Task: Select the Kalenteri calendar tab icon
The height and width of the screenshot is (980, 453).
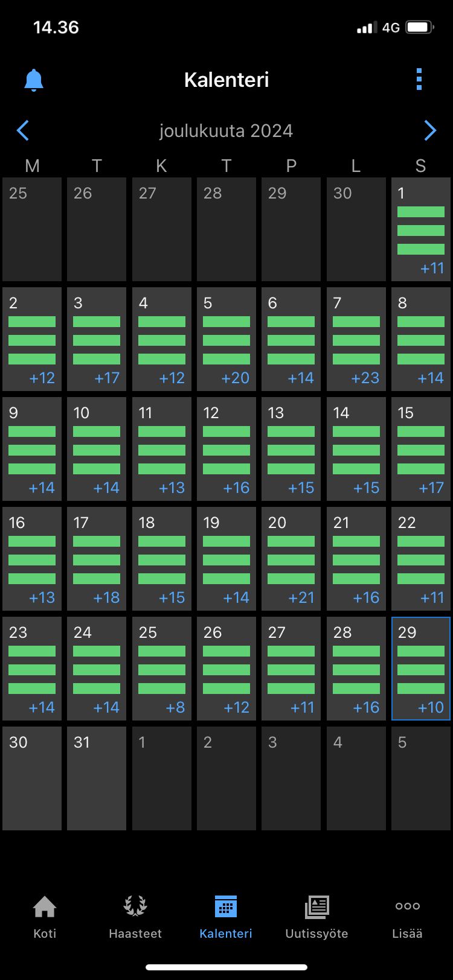Action: (x=226, y=907)
